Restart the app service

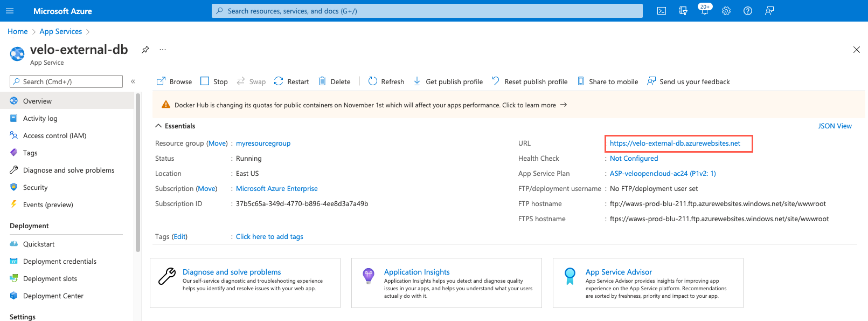pos(291,81)
